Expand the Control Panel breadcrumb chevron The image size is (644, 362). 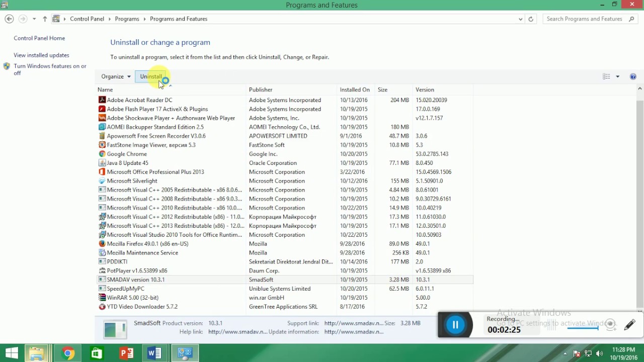click(109, 19)
